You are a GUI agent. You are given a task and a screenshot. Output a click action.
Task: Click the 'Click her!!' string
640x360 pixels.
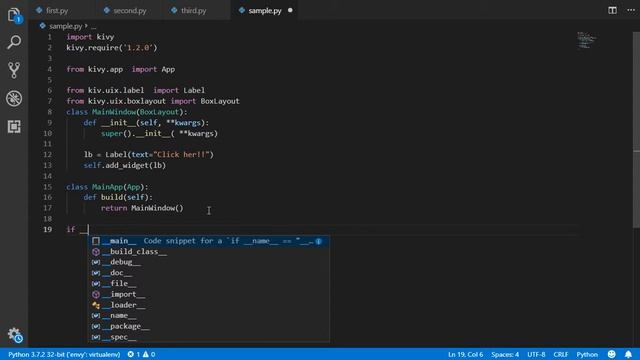tap(182, 154)
